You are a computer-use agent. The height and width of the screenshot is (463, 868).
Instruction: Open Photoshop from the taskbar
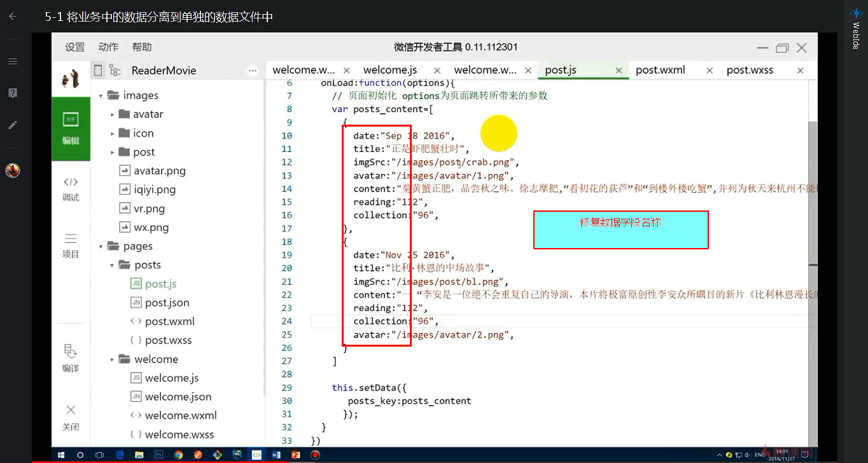click(158, 455)
